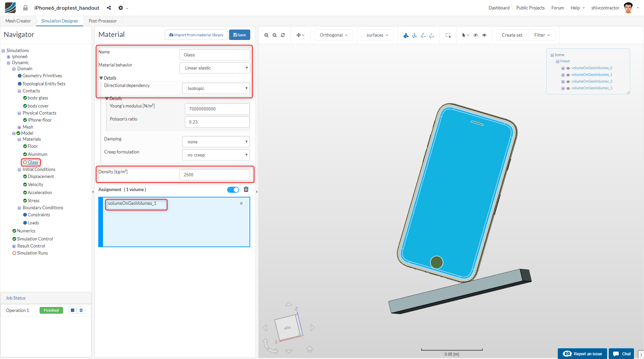Open the Help menu

[578, 8]
